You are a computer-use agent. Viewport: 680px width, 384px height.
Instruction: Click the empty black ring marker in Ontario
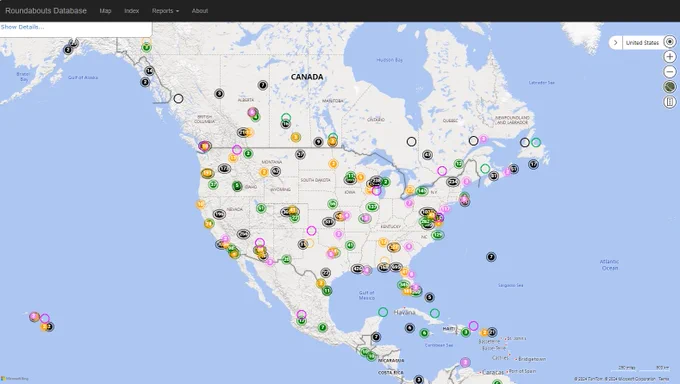tap(412, 141)
